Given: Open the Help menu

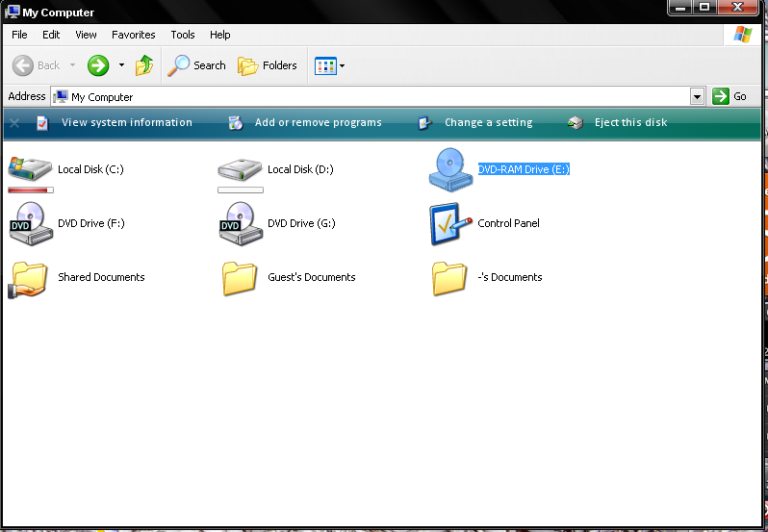Looking at the screenshot, I should click(x=220, y=35).
